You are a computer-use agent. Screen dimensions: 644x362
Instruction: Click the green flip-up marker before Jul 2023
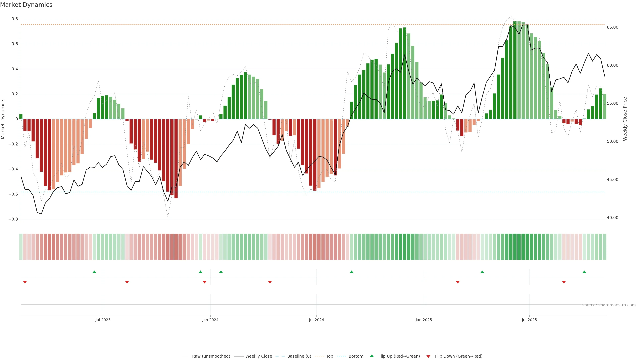[94, 272]
